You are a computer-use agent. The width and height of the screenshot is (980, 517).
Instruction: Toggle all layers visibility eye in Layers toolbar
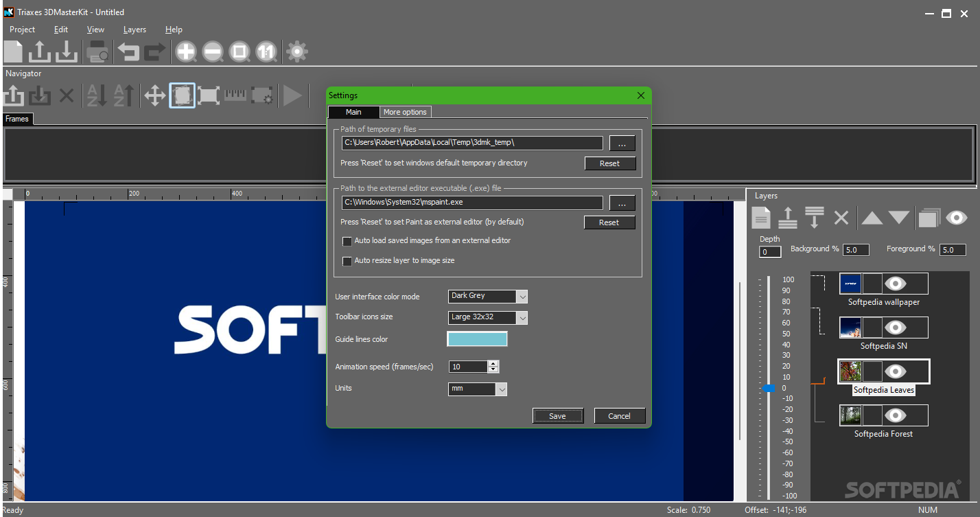(956, 218)
